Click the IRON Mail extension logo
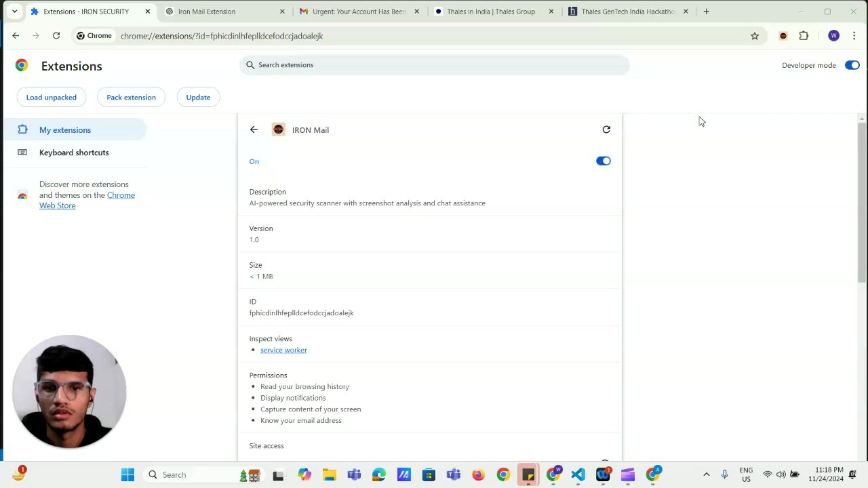 (279, 129)
